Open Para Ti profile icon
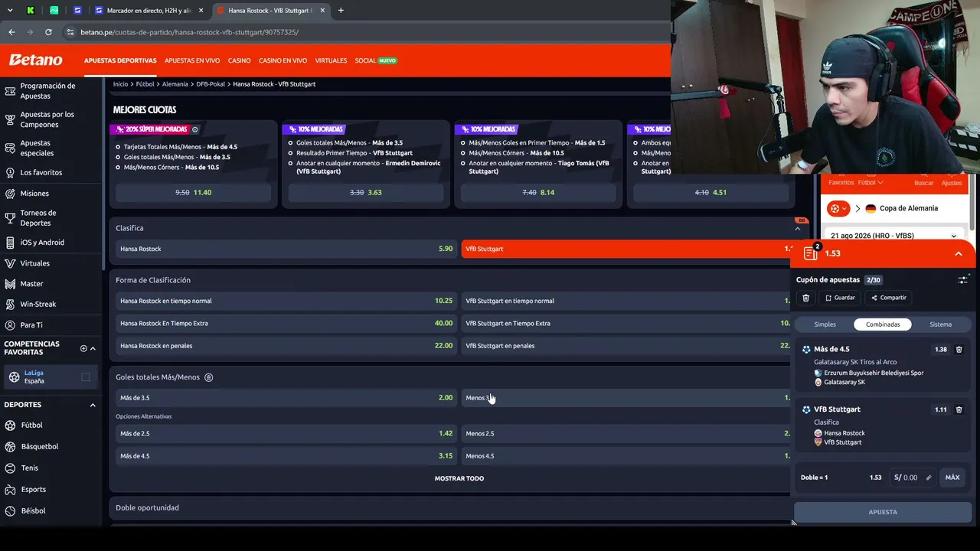This screenshot has width=980, height=551. pyautogui.click(x=10, y=325)
